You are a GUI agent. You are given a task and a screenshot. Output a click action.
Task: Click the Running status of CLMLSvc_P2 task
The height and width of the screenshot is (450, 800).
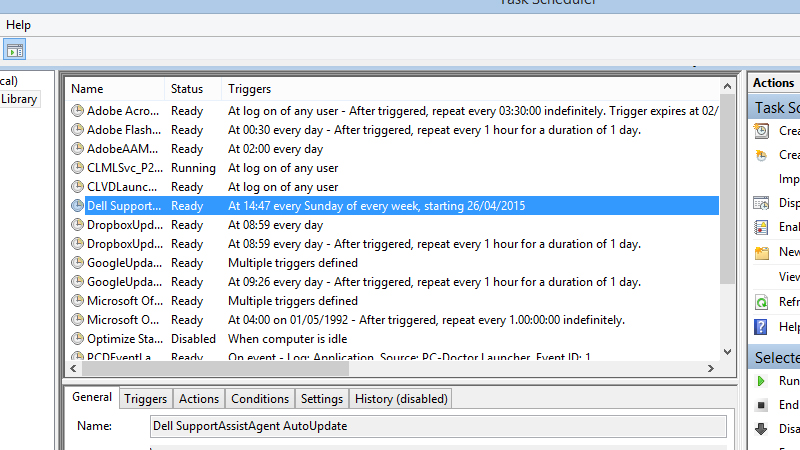point(193,168)
